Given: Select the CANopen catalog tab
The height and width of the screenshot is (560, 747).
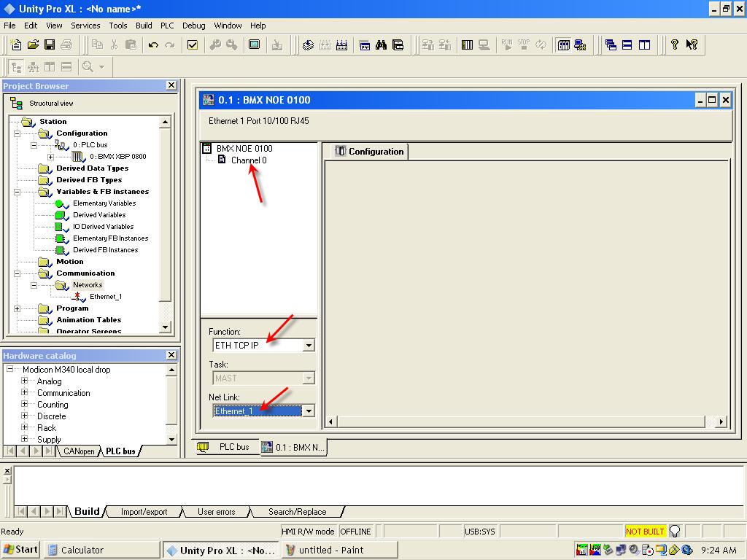Looking at the screenshot, I should click(x=79, y=451).
